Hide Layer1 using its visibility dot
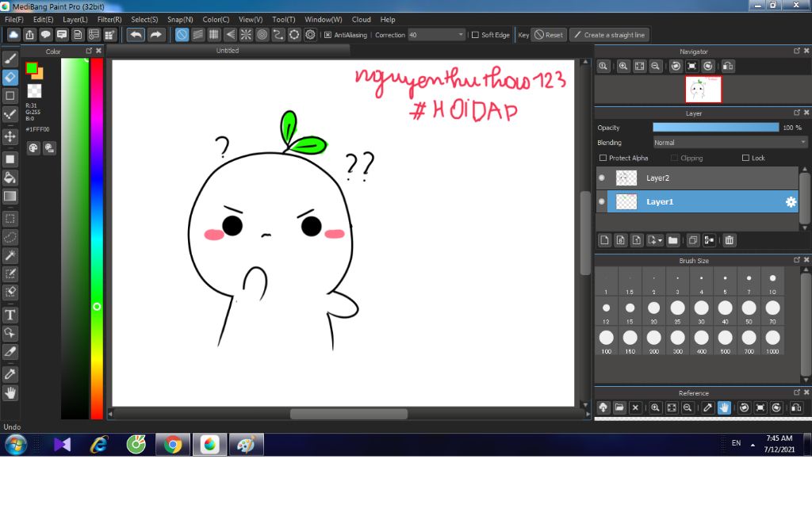This screenshot has height=524, width=812. pos(602,202)
